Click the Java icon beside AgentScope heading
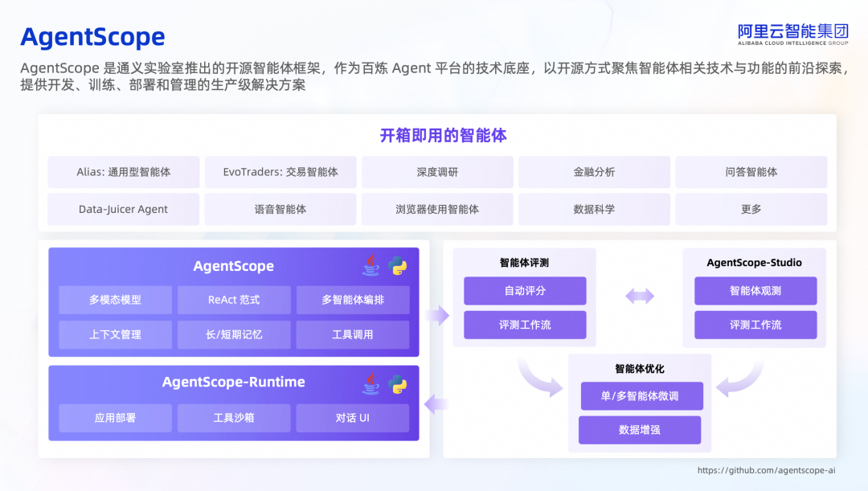 pyautogui.click(x=371, y=264)
